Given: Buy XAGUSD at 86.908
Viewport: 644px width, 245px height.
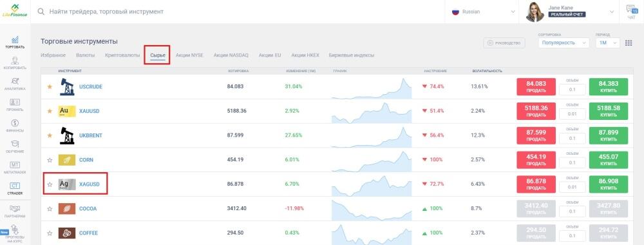Looking at the screenshot, I should (x=609, y=184).
